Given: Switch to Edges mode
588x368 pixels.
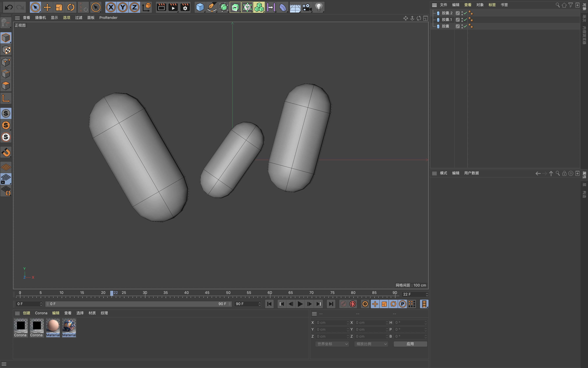Looking at the screenshot, I should tap(6, 74).
